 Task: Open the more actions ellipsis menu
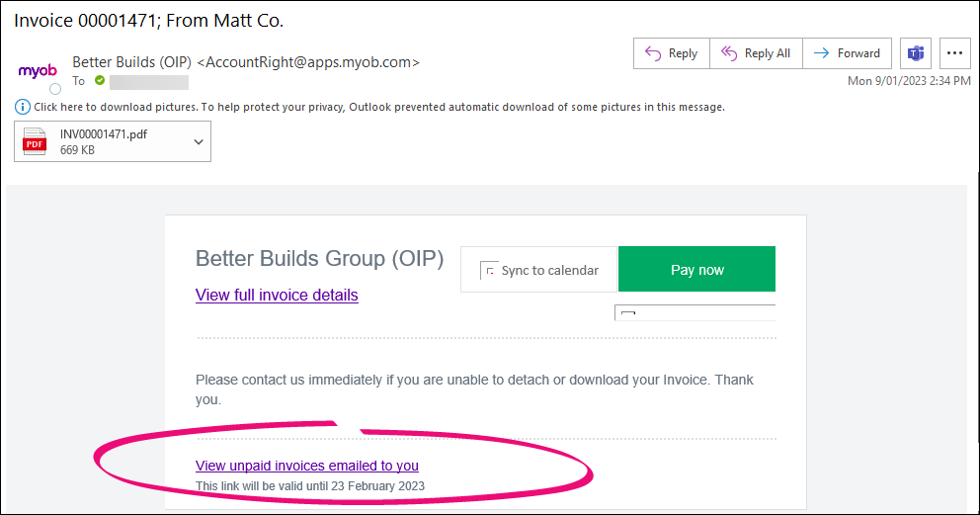(x=954, y=53)
